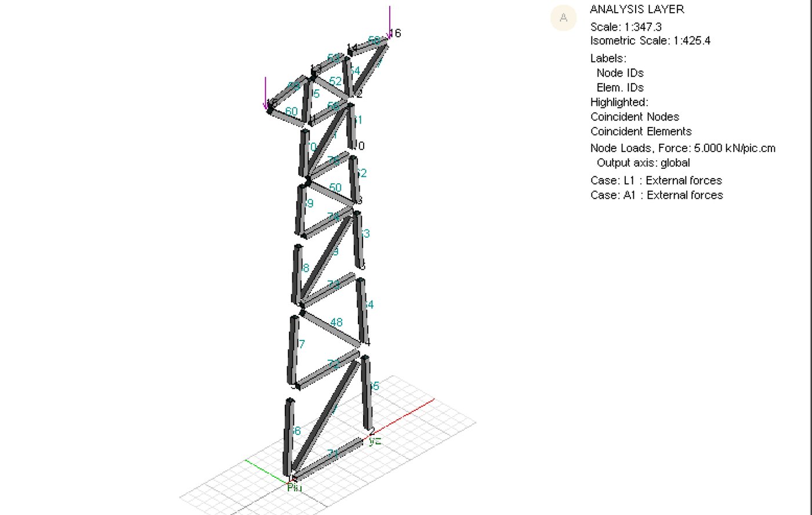The image size is (812, 515).
Task: Click the load arrow on left cantilever tip
Action: click(266, 93)
